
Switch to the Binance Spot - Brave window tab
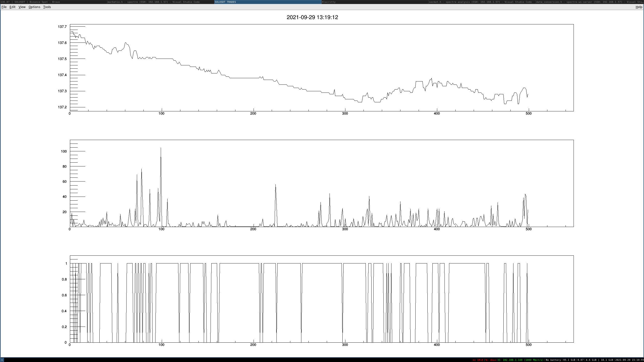click(53, 2)
